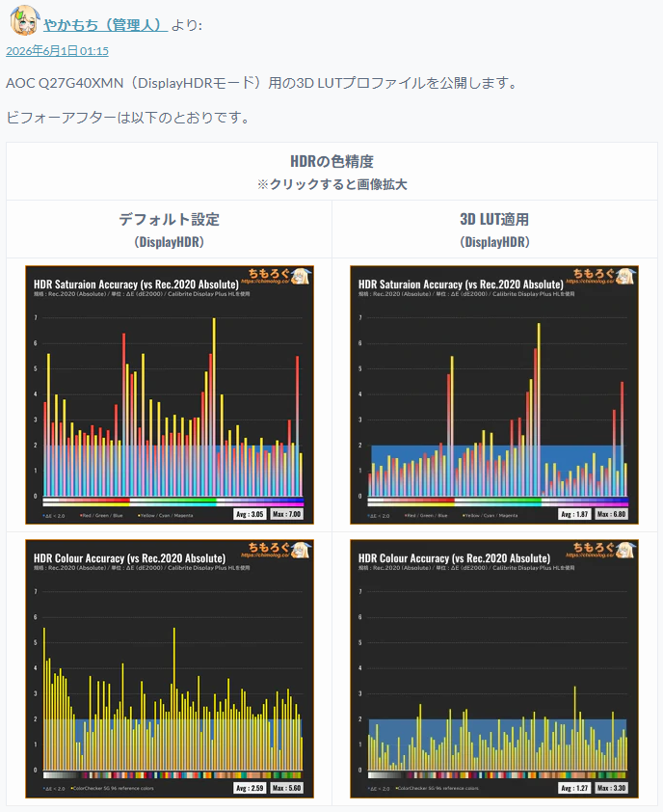The height and width of the screenshot is (812, 663).
Task: Select (DisplayHDR) under 3D LUT適用
Action: (x=494, y=242)
